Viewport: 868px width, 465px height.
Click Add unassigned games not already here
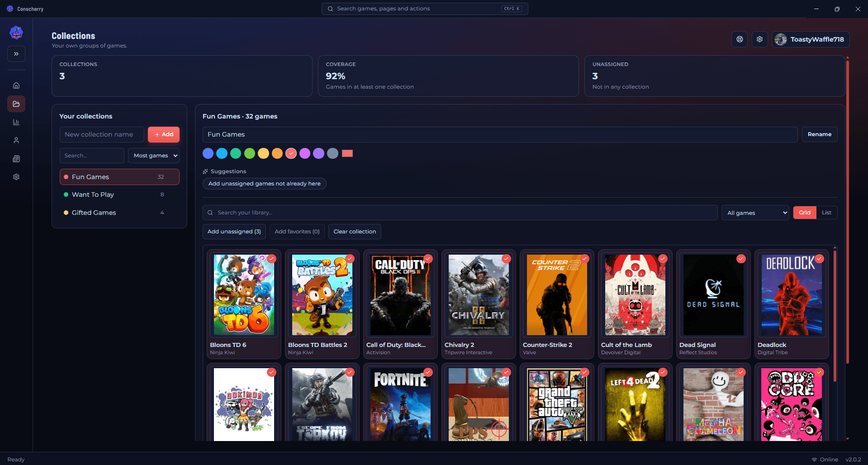point(265,184)
